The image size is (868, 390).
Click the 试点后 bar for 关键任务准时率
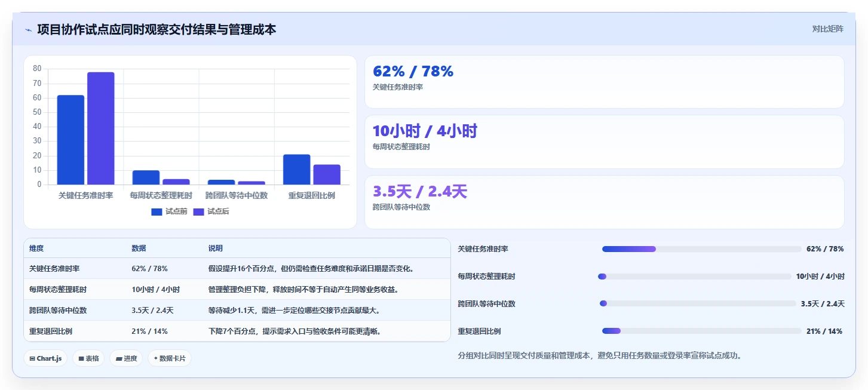100,128
